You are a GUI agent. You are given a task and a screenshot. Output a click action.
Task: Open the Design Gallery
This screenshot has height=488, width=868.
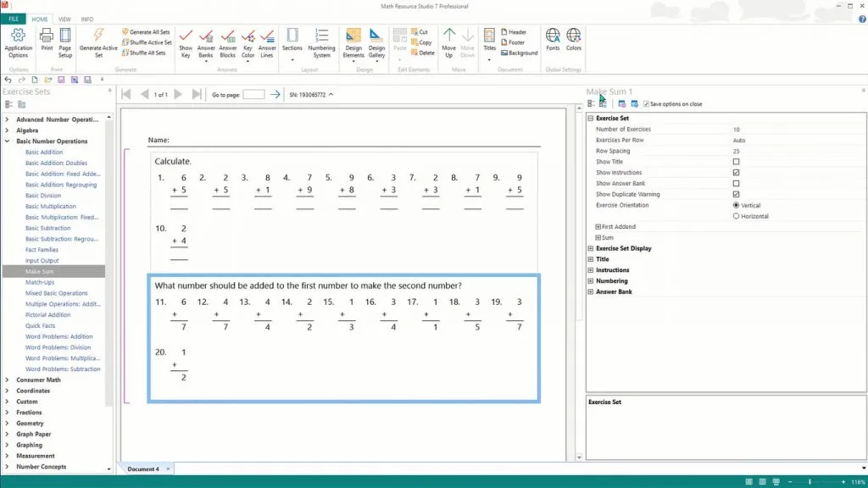[376, 44]
